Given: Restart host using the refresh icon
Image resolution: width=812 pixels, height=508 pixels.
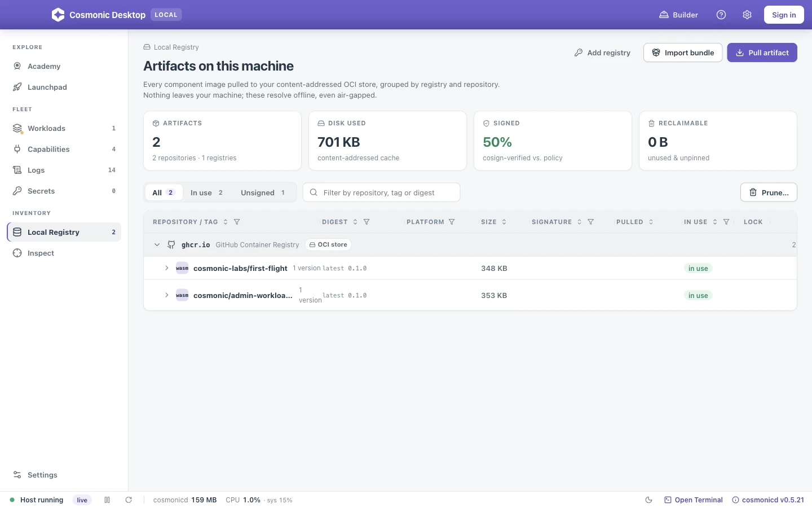Looking at the screenshot, I should click(129, 500).
